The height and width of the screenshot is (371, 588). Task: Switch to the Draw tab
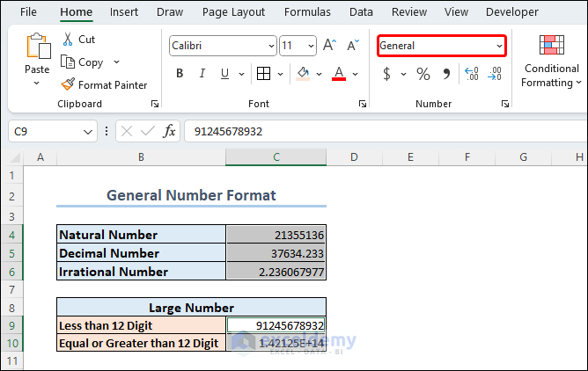170,12
